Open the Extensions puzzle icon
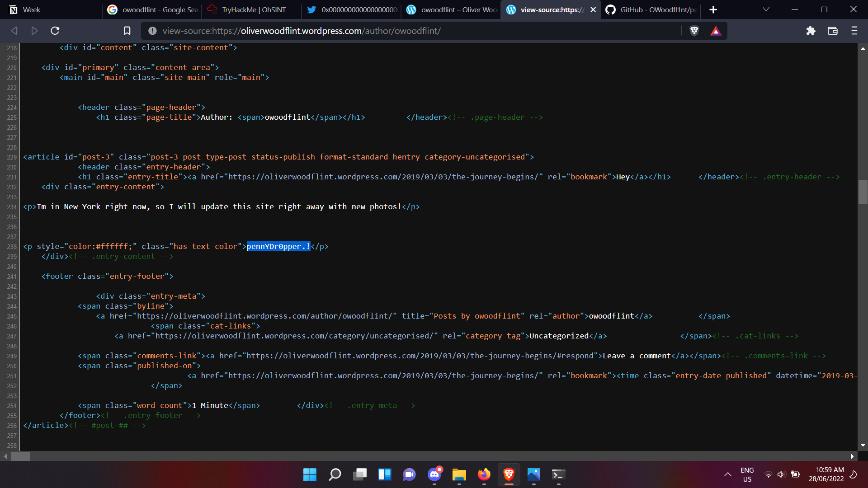868x488 pixels. [x=811, y=31]
